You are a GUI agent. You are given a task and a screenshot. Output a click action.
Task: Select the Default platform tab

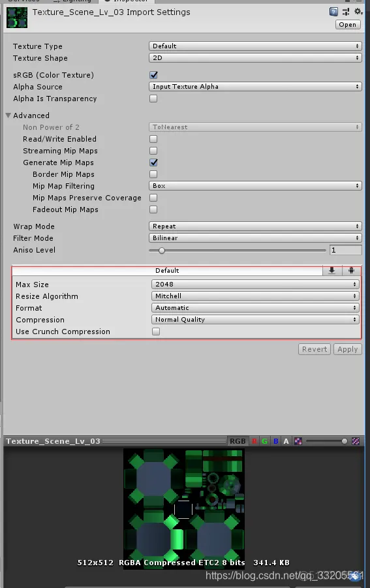(167, 270)
